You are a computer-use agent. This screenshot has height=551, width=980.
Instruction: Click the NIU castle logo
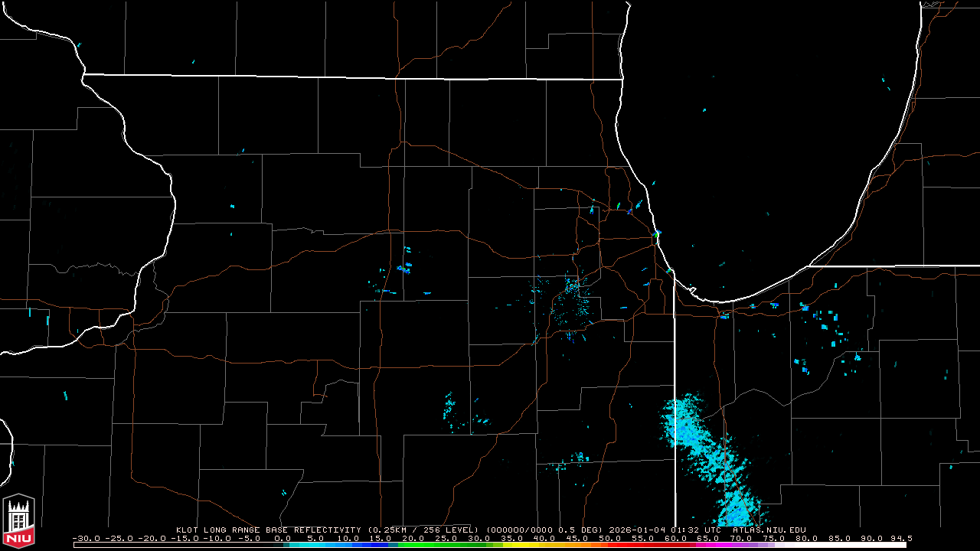click(x=18, y=522)
